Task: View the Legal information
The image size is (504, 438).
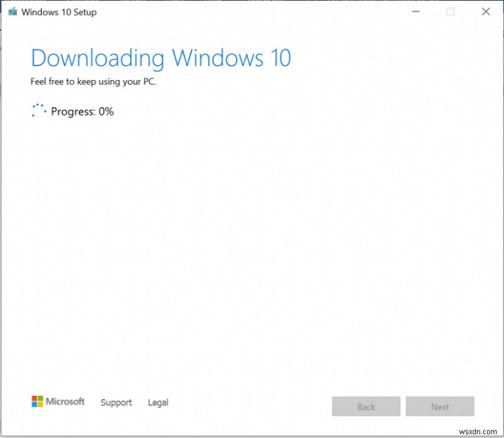Action: pyautogui.click(x=157, y=403)
